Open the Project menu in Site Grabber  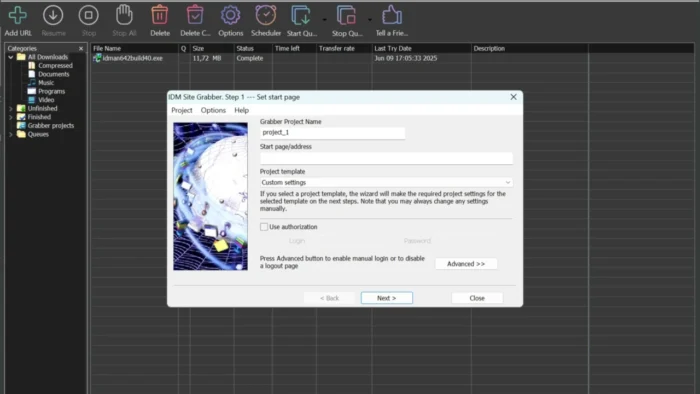click(x=182, y=110)
